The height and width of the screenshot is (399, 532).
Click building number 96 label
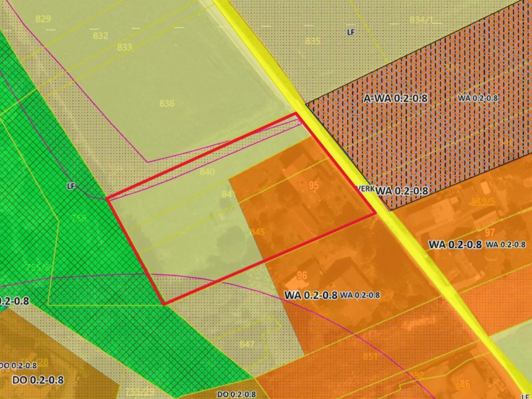[x=302, y=275]
